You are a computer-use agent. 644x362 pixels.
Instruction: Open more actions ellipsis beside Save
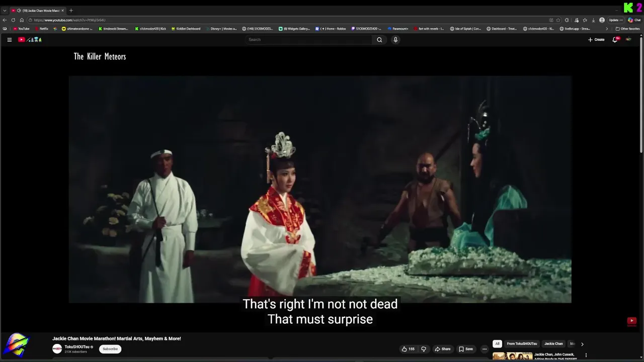[x=485, y=349]
